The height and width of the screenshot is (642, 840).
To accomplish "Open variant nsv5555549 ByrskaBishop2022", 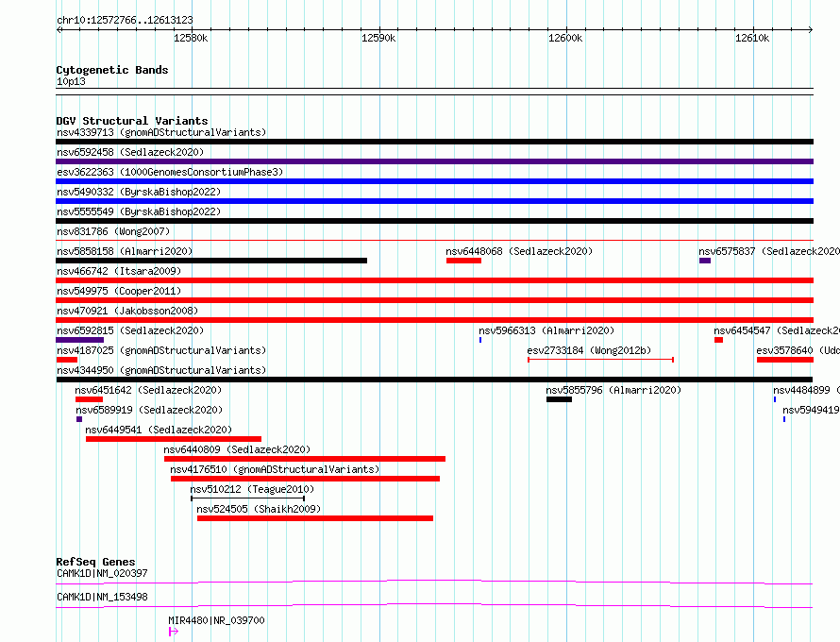I will coord(139,211).
